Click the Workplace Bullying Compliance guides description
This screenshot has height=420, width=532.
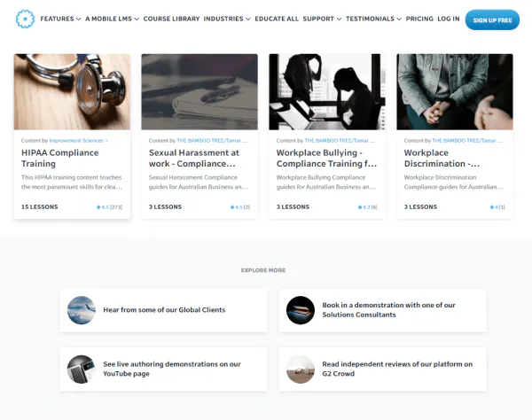click(x=326, y=182)
